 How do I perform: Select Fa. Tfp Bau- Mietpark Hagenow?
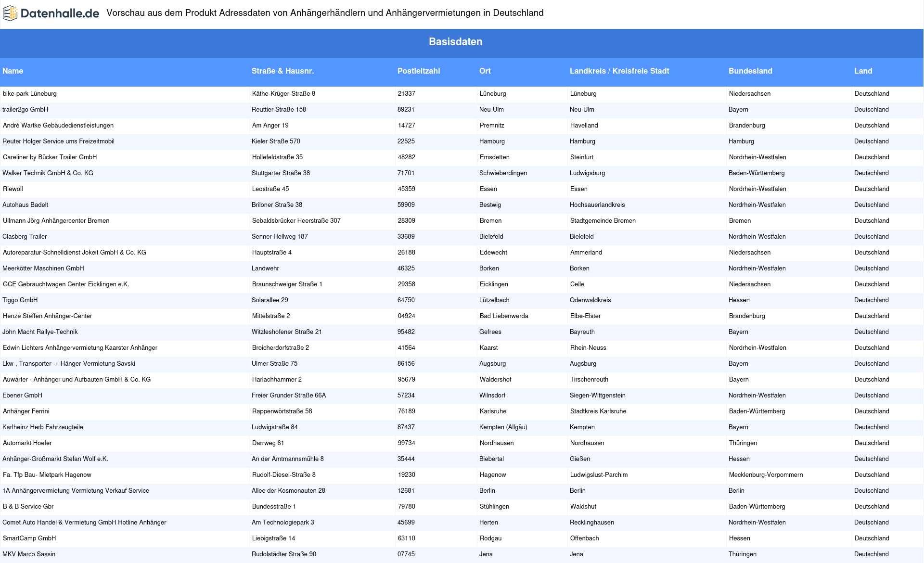47,475
